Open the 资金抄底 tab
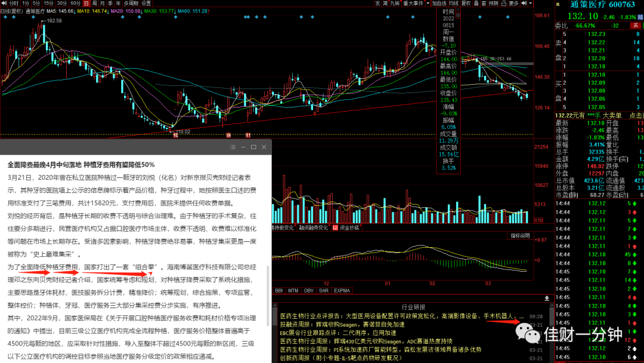The image size is (644, 363). [x=349, y=227]
